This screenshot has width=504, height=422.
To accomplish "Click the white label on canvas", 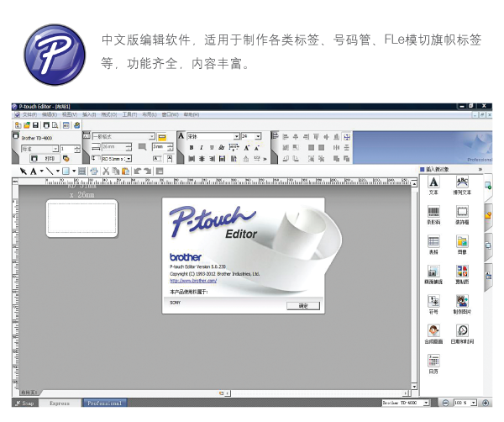I will (x=82, y=219).
